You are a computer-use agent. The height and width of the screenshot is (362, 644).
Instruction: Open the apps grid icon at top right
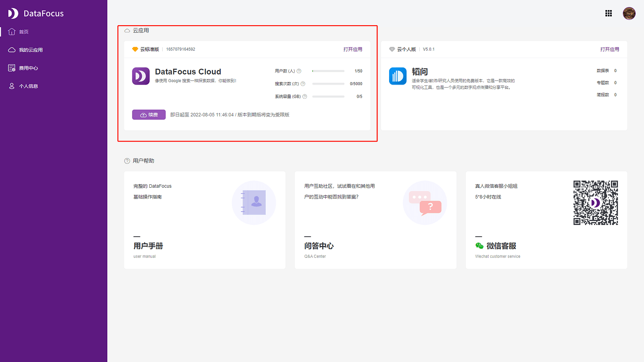pos(609,13)
